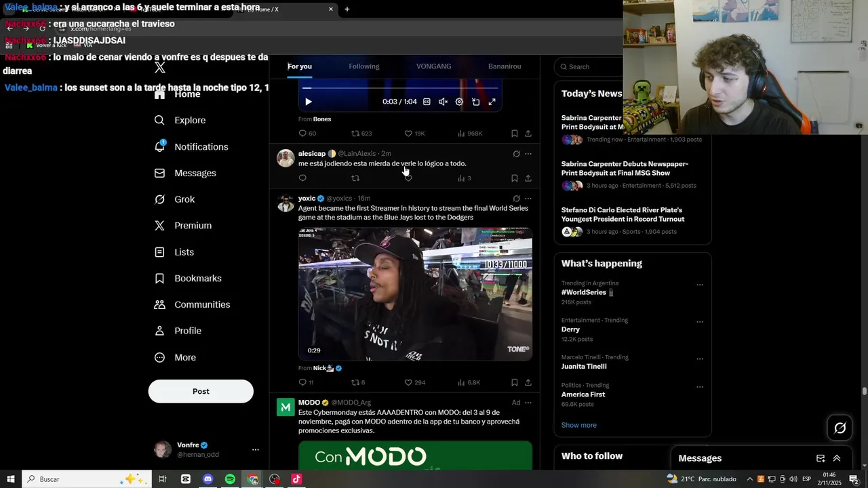Open Discord from the taskbar

click(208, 479)
